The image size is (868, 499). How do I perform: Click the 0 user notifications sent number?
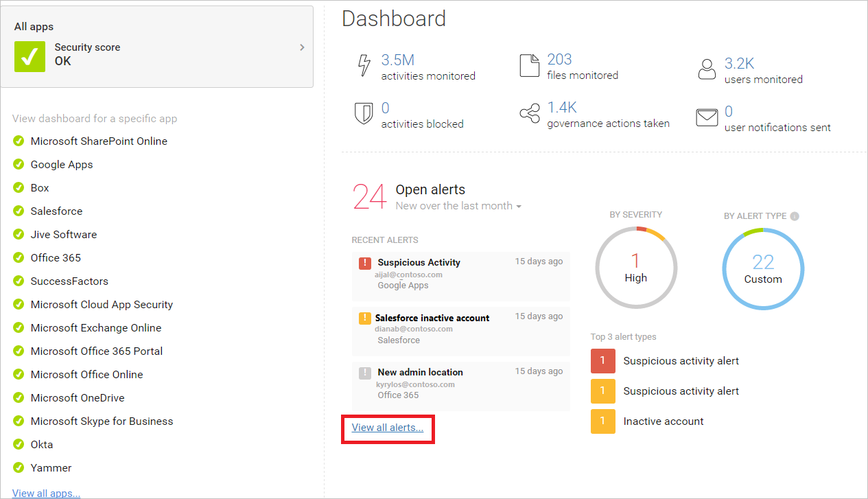(729, 111)
